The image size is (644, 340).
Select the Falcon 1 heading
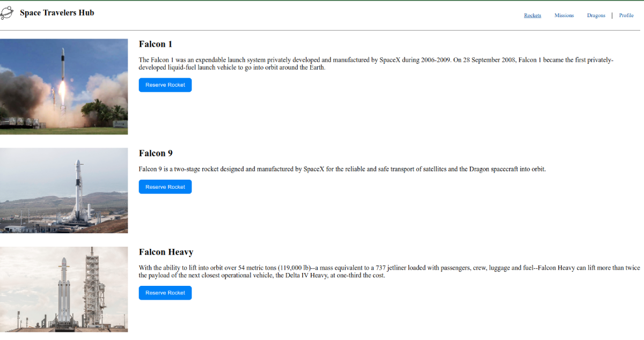click(156, 44)
